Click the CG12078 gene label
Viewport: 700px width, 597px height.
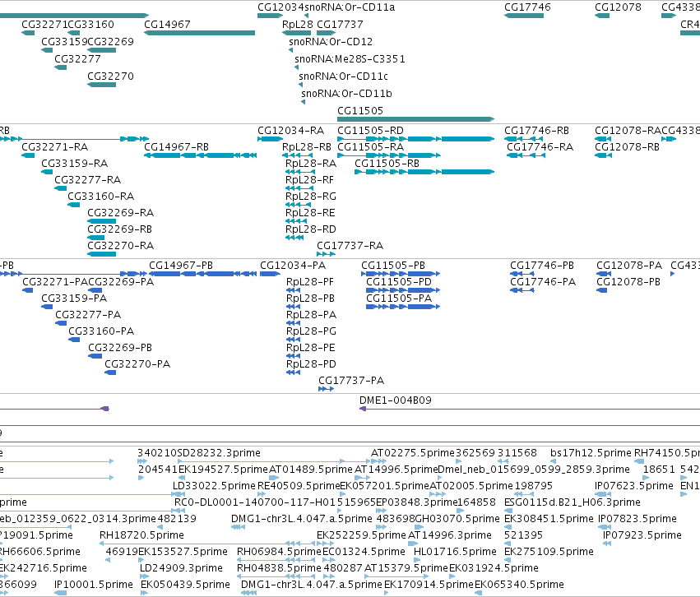(x=618, y=7)
